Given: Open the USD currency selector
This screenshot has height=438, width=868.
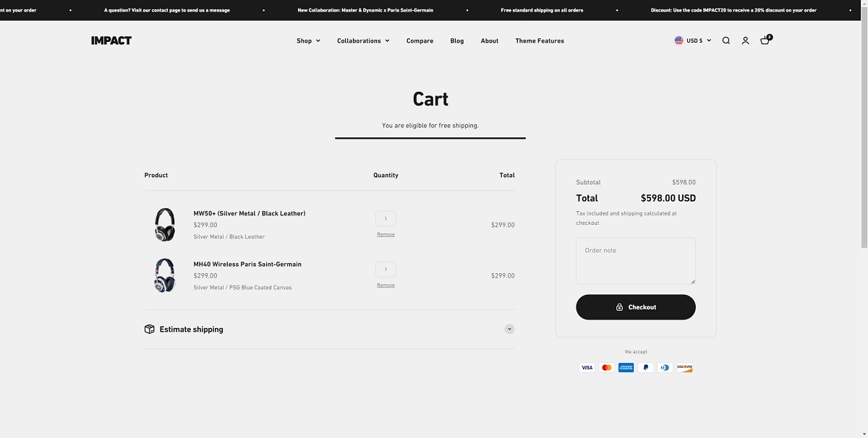Looking at the screenshot, I should pos(692,40).
